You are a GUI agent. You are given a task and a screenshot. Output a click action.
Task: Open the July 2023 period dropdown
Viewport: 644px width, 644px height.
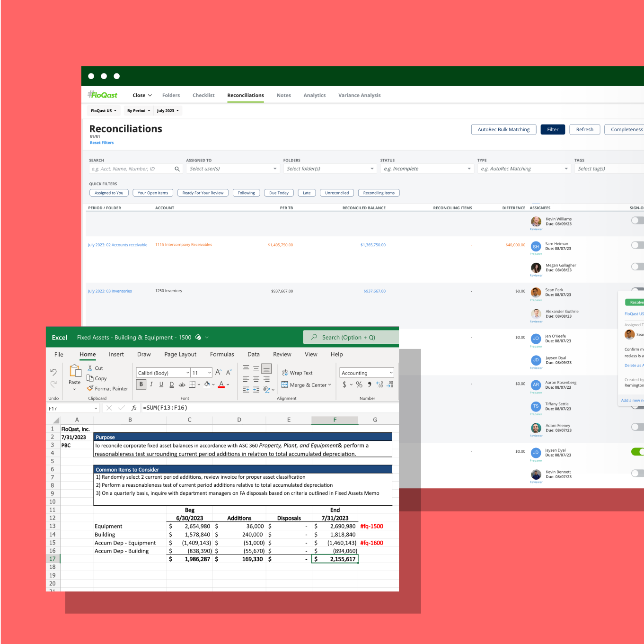click(x=168, y=111)
